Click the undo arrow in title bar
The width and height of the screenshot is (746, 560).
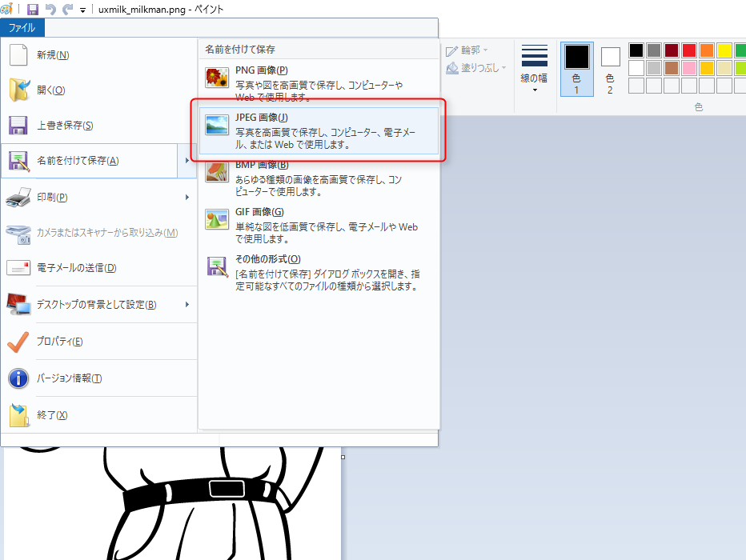(x=50, y=10)
